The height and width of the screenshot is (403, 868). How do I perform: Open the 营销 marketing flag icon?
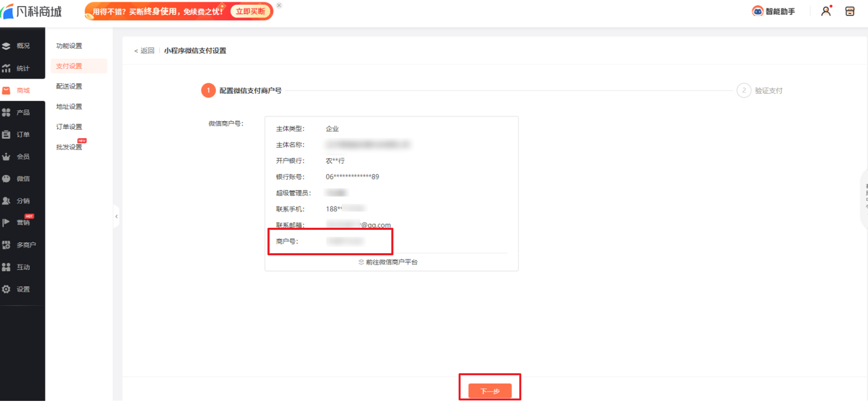click(x=6, y=223)
